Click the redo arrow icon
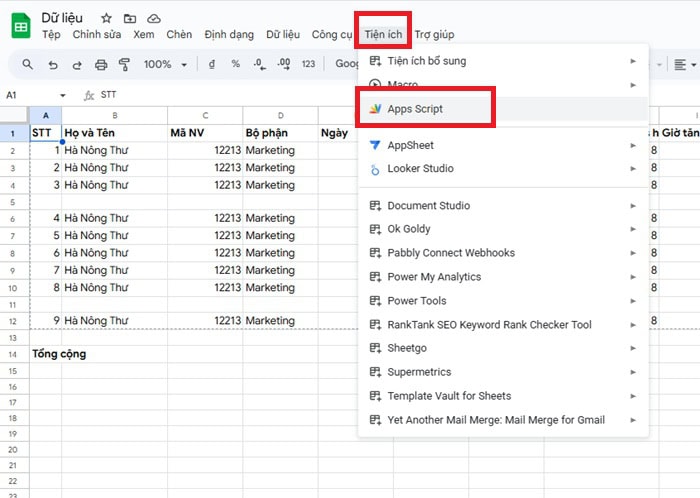Viewport: 700px width, 498px height. [77, 64]
